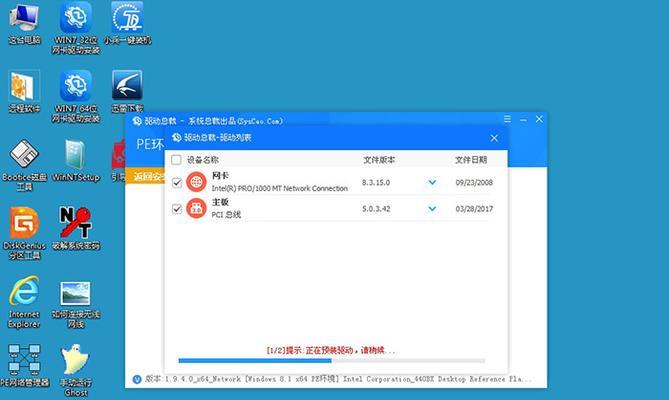Click the 文件日期 column header

click(x=471, y=160)
